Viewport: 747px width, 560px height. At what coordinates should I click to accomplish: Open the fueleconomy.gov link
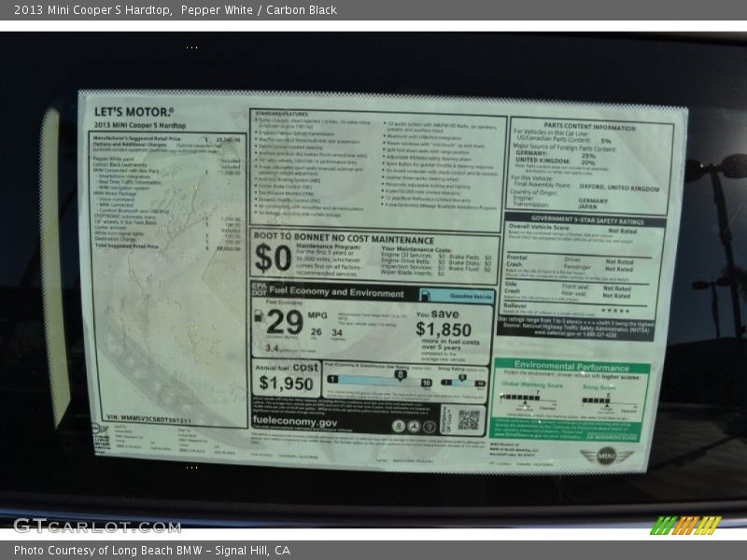pyautogui.click(x=294, y=422)
